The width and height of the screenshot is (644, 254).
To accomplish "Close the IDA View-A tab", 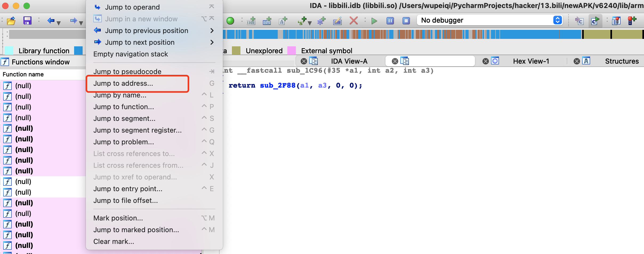I will coord(304,61).
